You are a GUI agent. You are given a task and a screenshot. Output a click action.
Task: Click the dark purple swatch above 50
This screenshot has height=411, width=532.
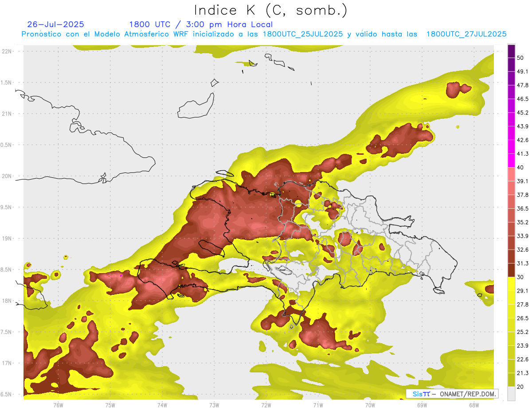(512, 51)
